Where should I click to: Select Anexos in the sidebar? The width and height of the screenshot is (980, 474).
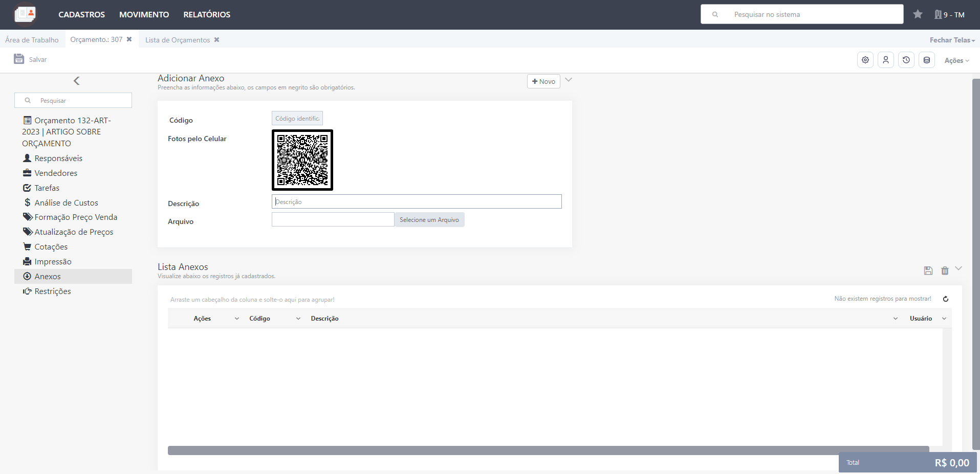[x=73, y=277]
